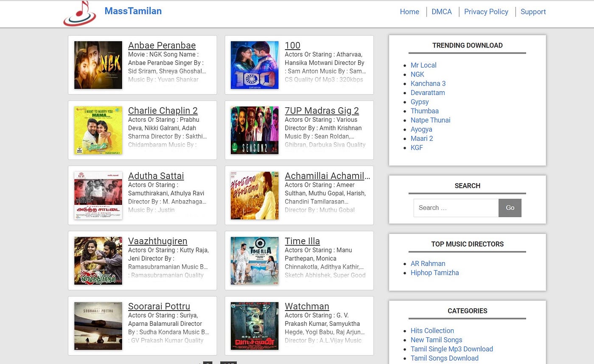Image resolution: width=594 pixels, height=364 pixels.
Task: Click the Time Illa actors description text
Action: 325,263
